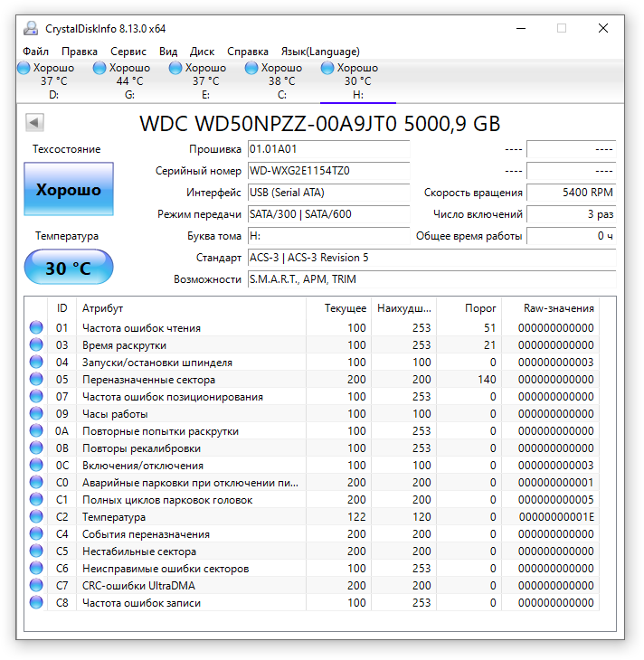The image size is (644, 660).
Task: Click the Буква тома field H:
Action: [328, 236]
